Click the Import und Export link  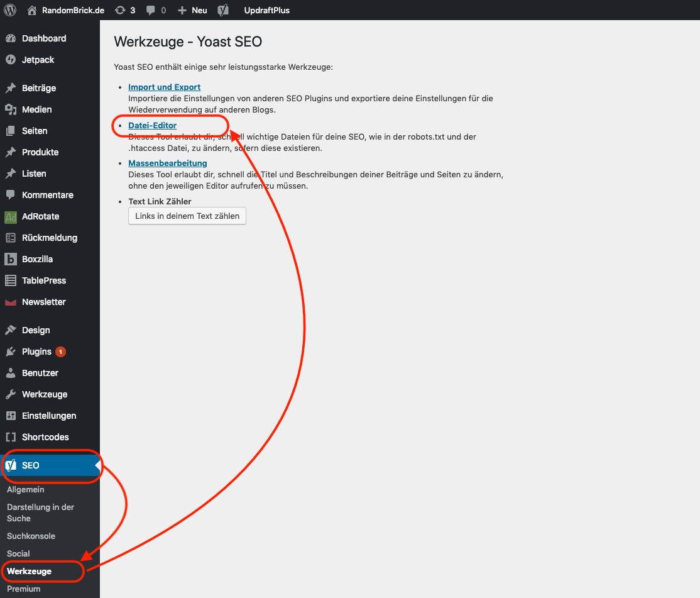[x=164, y=87]
